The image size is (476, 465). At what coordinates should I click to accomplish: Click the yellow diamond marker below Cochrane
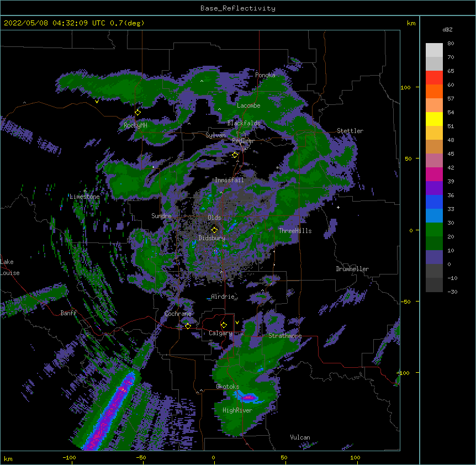tap(188, 326)
